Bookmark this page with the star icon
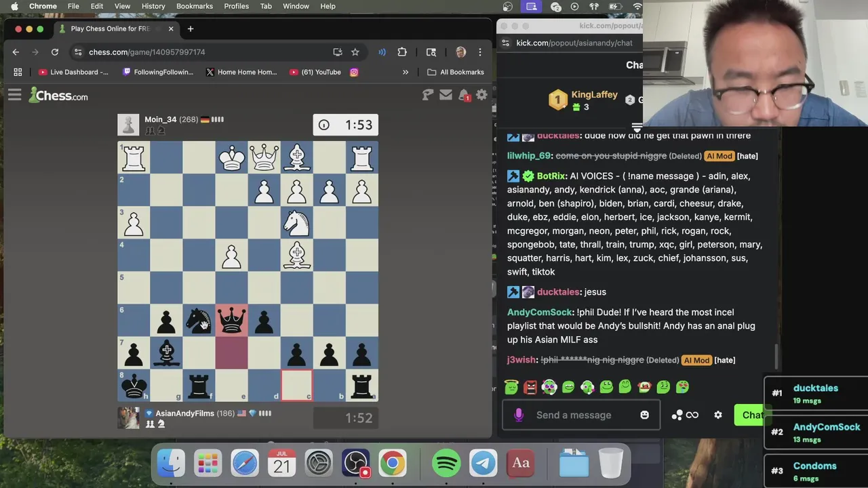Viewport: 868px width, 488px height. pos(355,52)
